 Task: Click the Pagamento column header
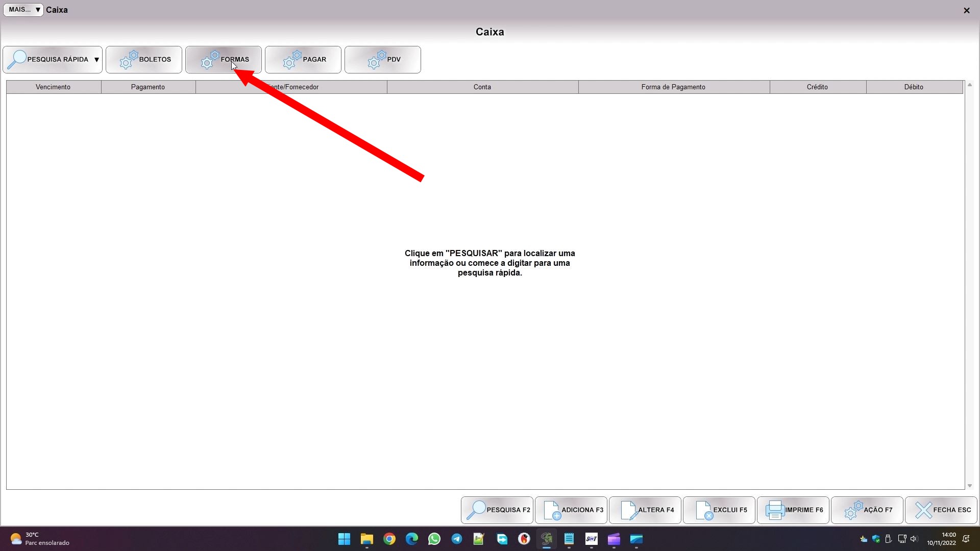[x=148, y=87]
